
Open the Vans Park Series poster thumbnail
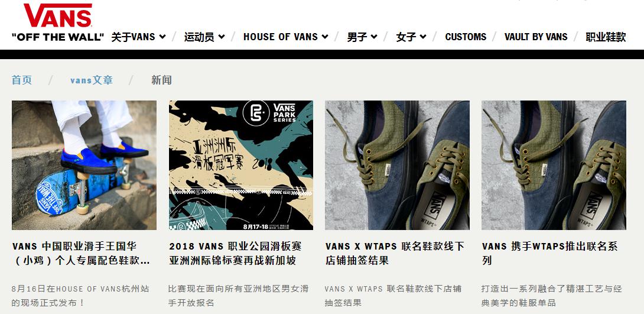pyautogui.click(x=241, y=165)
